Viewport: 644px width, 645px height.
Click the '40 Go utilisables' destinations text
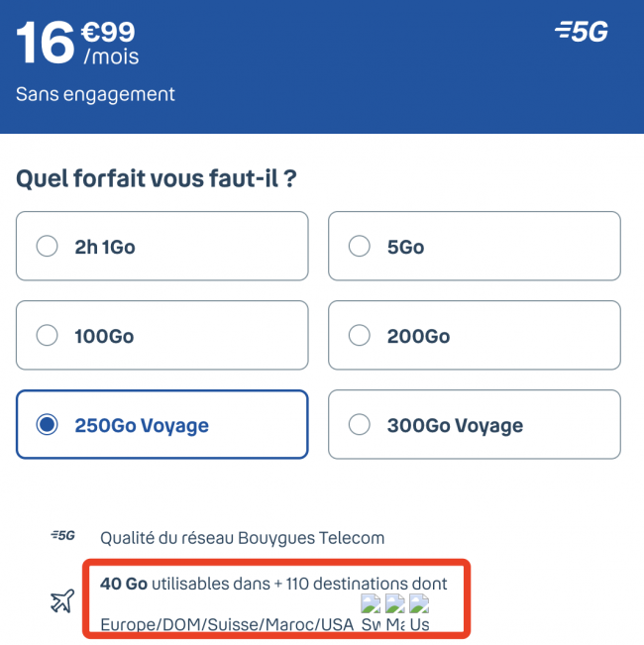pyautogui.click(x=273, y=584)
